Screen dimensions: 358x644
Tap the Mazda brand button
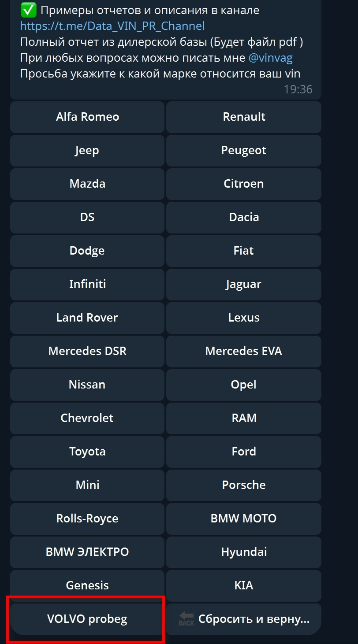[x=87, y=184]
